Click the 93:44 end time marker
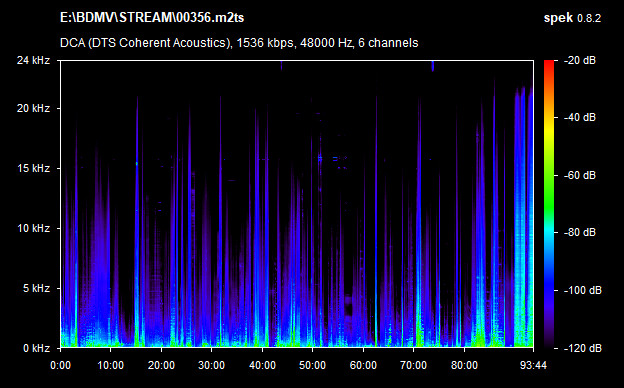624x388 pixels. point(533,365)
